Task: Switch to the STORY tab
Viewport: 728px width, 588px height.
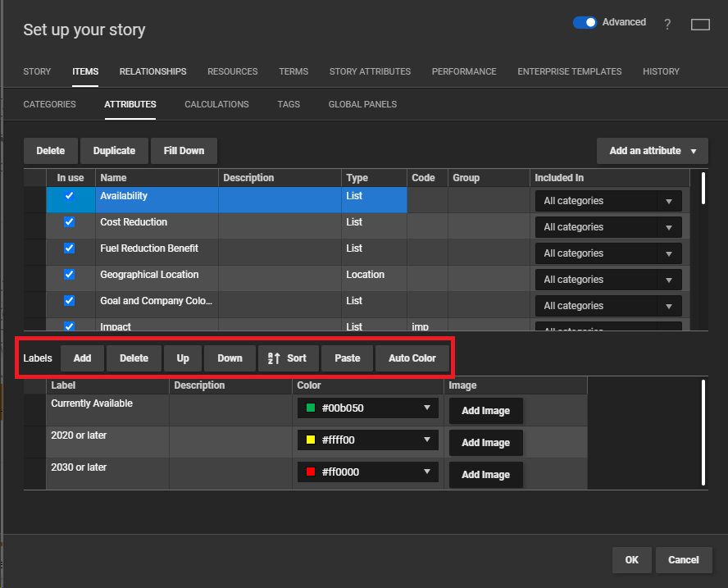Action: point(37,71)
